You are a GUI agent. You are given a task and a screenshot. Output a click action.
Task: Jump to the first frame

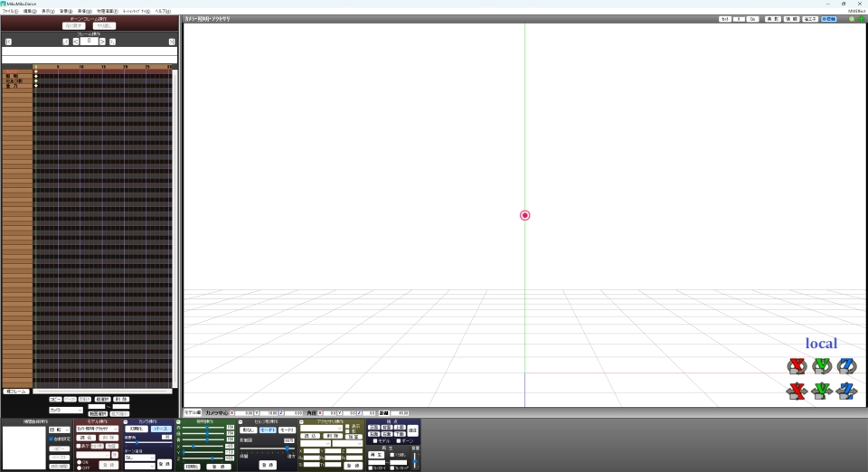pyautogui.click(x=8, y=42)
